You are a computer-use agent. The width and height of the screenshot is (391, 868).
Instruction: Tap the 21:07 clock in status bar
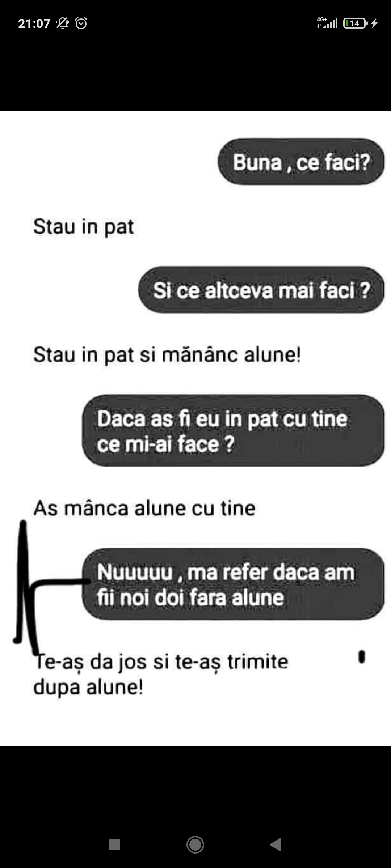pyautogui.click(x=34, y=24)
